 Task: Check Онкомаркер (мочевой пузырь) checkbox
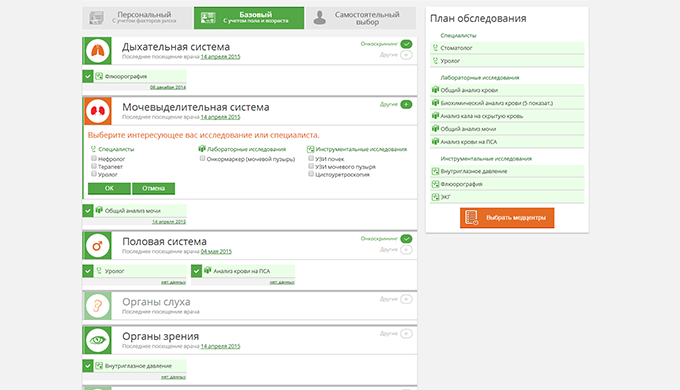tap(202, 158)
